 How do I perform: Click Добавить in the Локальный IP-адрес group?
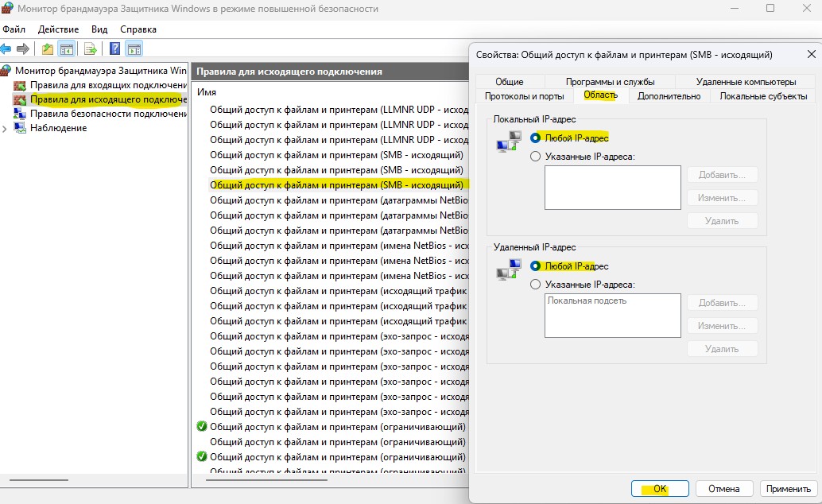point(722,175)
